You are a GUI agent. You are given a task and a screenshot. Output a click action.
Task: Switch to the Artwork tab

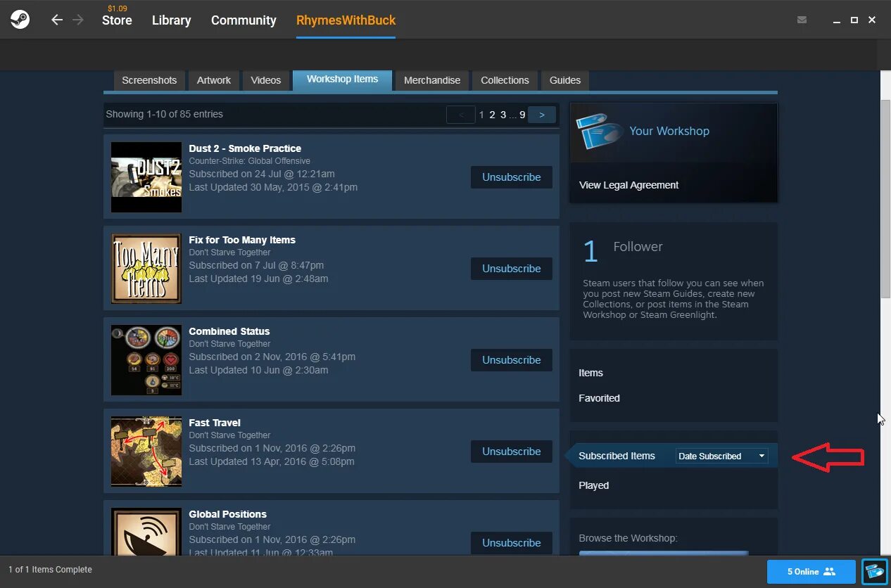214,80
